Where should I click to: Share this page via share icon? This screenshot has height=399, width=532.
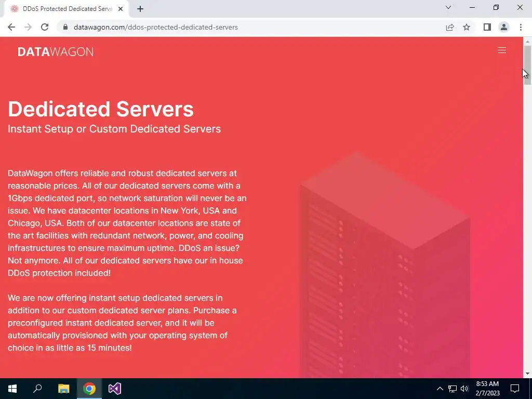pyautogui.click(x=450, y=27)
